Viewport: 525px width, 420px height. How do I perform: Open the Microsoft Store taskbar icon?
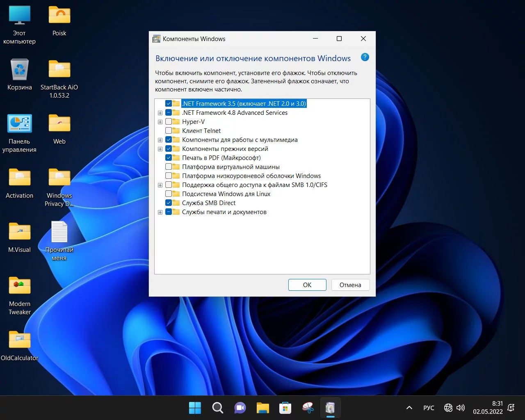(x=285, y=408)
